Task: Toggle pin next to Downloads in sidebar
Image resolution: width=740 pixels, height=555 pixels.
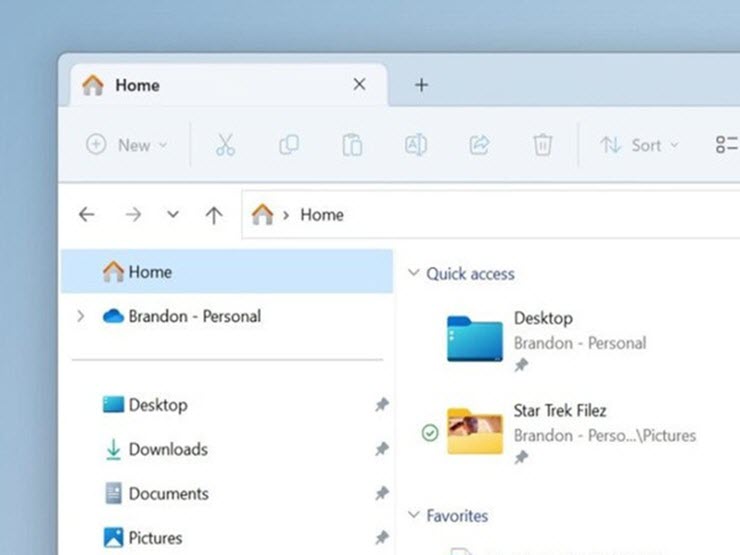Action: pos(381,450)
